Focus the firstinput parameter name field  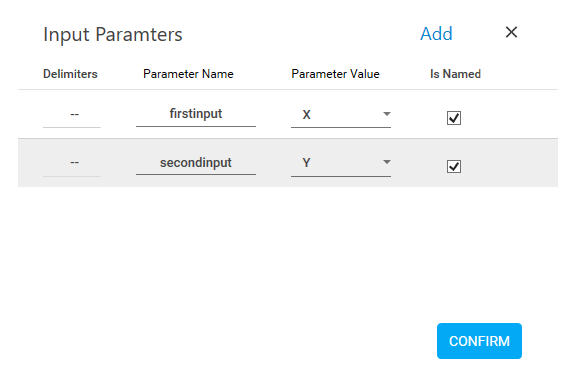(196, 114)
